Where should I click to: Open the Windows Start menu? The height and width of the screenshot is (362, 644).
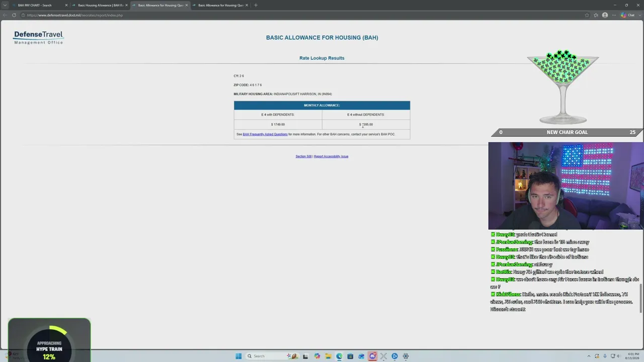(x=238, y=356)
